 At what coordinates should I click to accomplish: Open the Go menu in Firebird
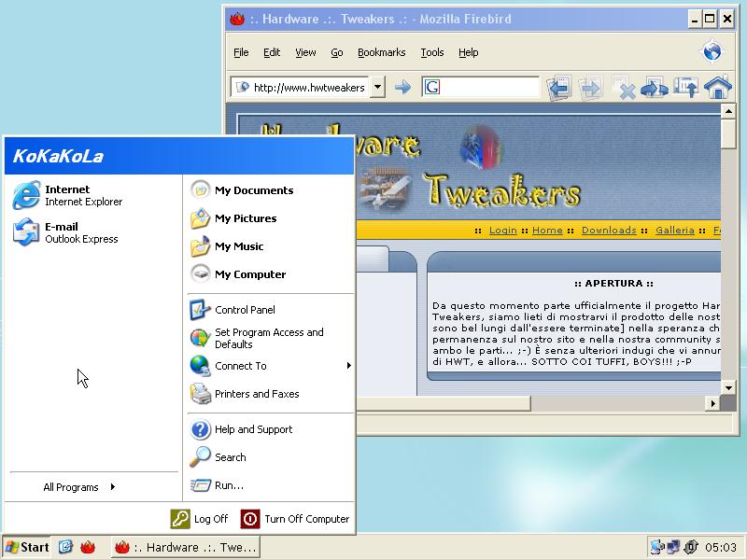[337, 52]
